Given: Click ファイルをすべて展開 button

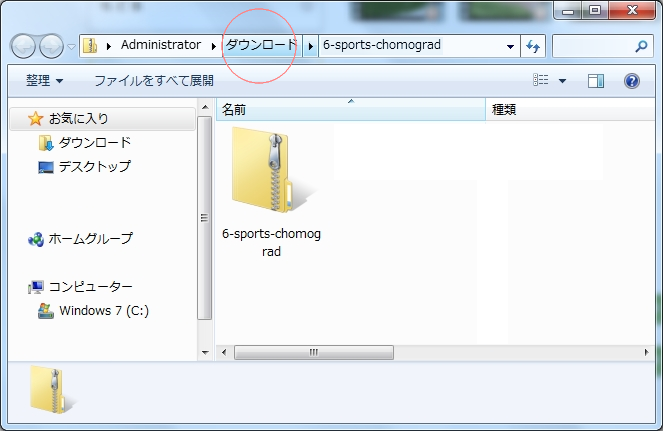Looking at the screenshot, I should 153,81.
